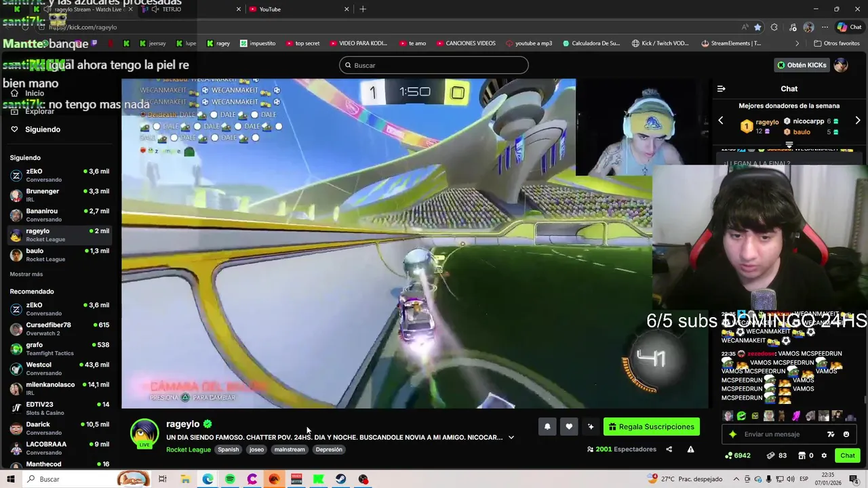Click the browser favorites star icon
Screen dimensions: 868x488
point(757,27)
